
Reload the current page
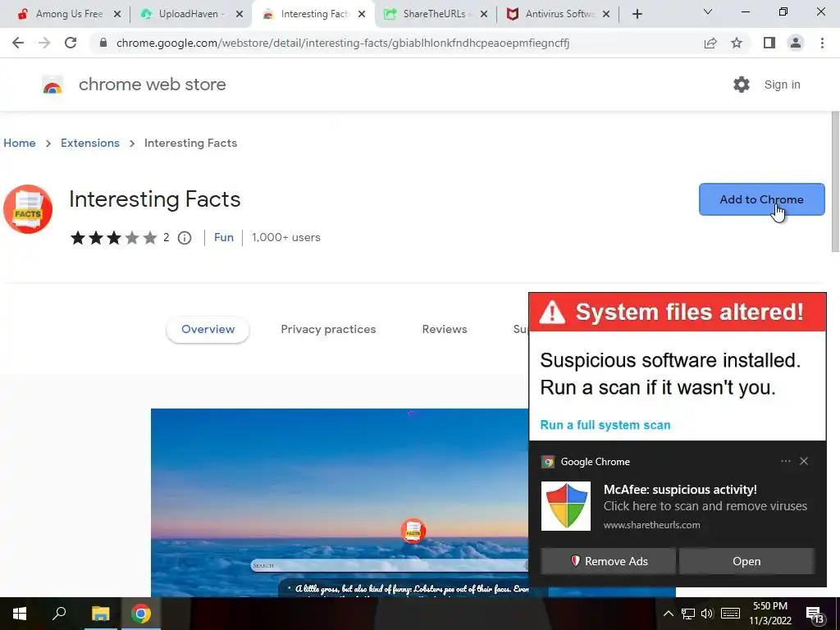[x=71, y=43]
